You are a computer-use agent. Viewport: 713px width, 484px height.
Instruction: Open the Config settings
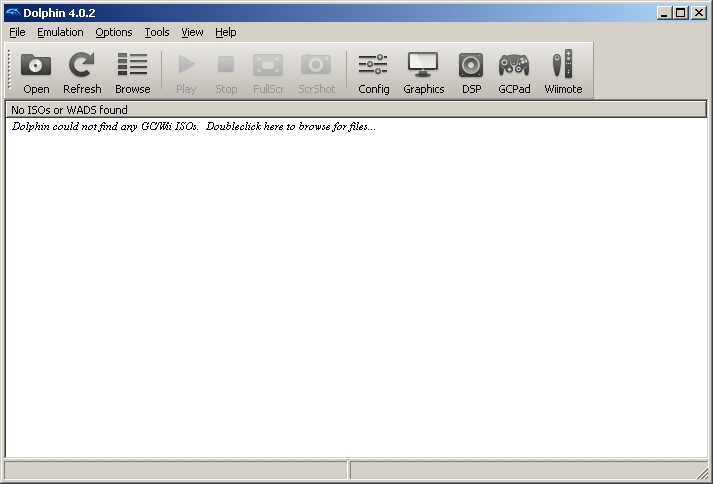pyautogui.click(x=373, y=71)
